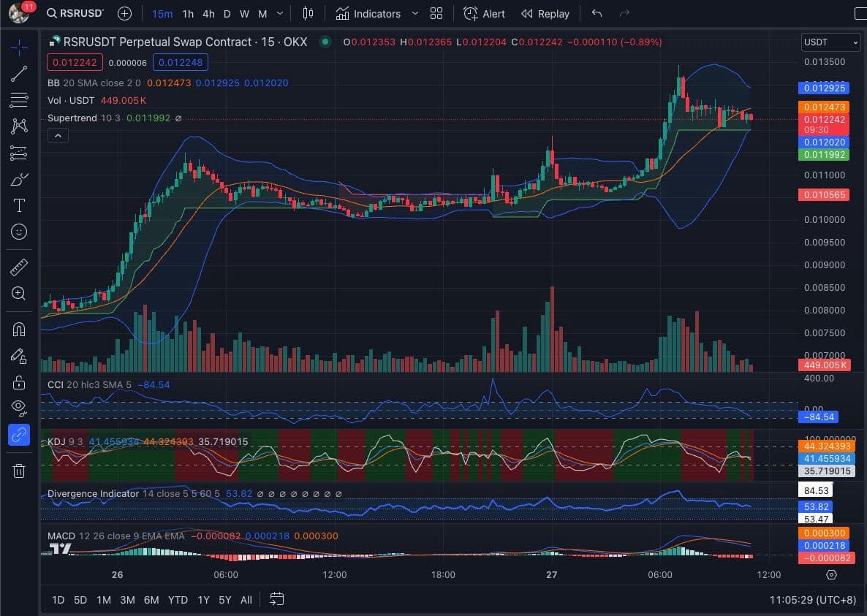Viewport: 867px width, 616px height.
Task: Select the trend line drawing tool
Action: point(19,73)
